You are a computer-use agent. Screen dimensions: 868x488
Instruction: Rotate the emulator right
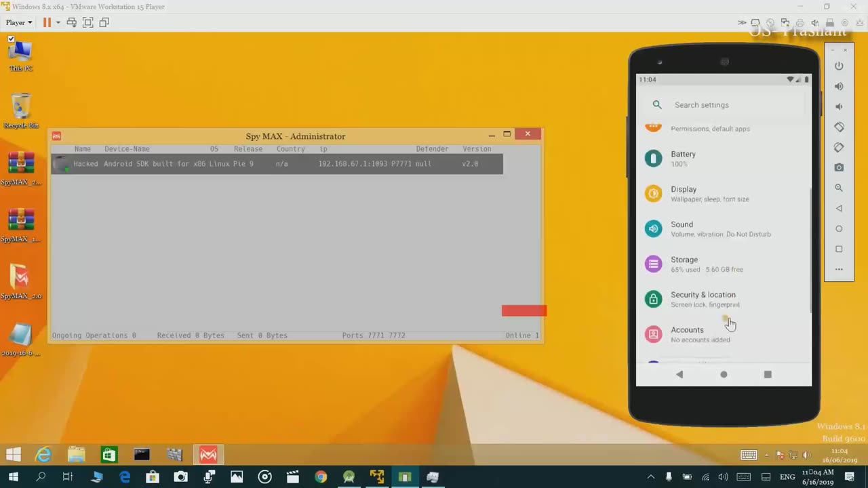click(x=839, y=147)
